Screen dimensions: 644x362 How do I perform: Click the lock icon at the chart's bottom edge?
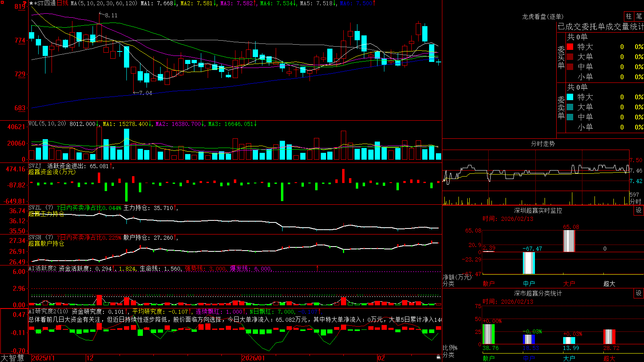438,357
